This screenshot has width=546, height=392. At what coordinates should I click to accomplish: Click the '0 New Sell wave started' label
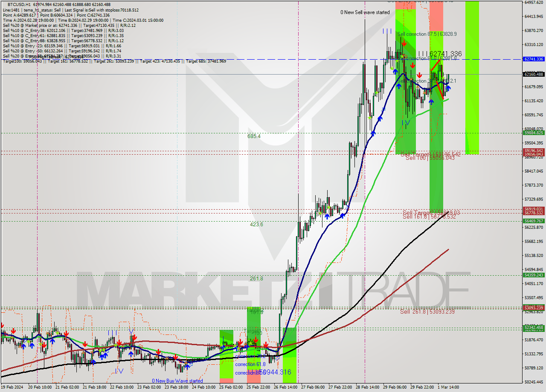tap(365, 12)
